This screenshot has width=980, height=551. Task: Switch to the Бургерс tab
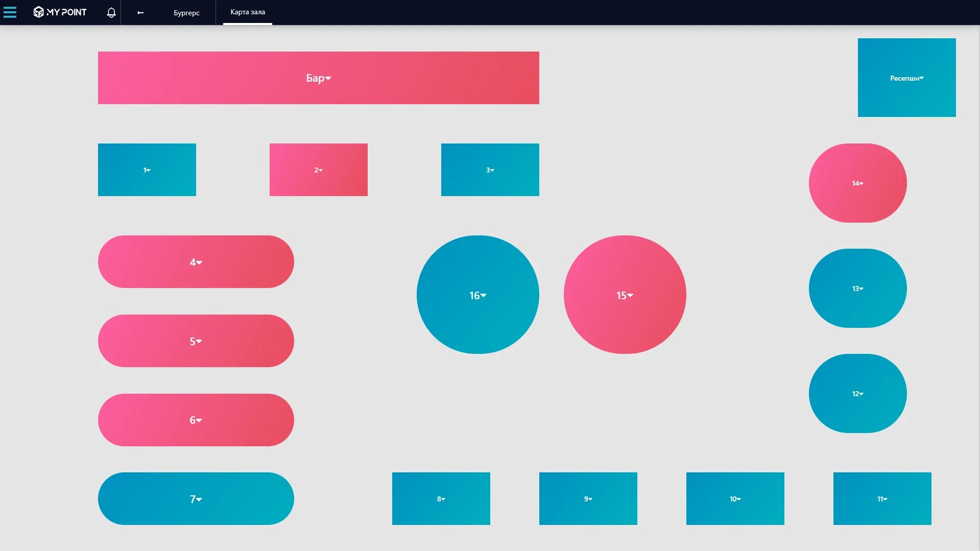point(186,13)
